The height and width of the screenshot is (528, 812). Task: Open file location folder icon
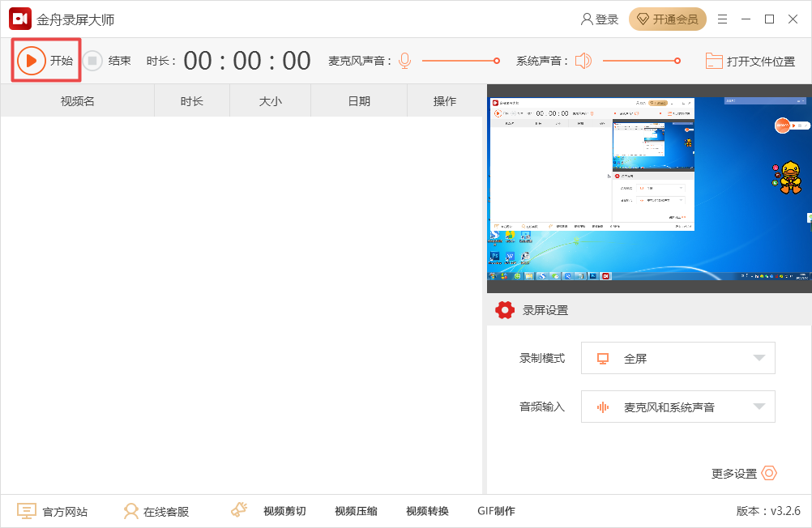[x=713, y=61]
